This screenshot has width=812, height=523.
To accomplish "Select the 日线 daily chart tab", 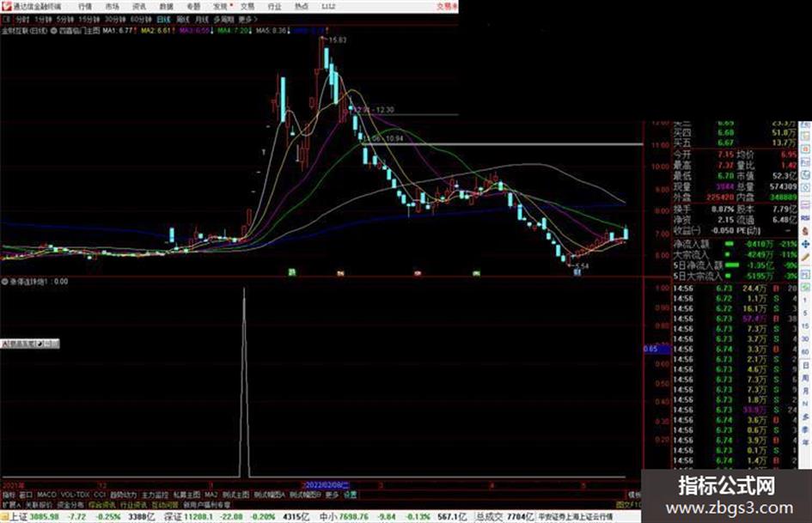I will [x=163, y=19].
